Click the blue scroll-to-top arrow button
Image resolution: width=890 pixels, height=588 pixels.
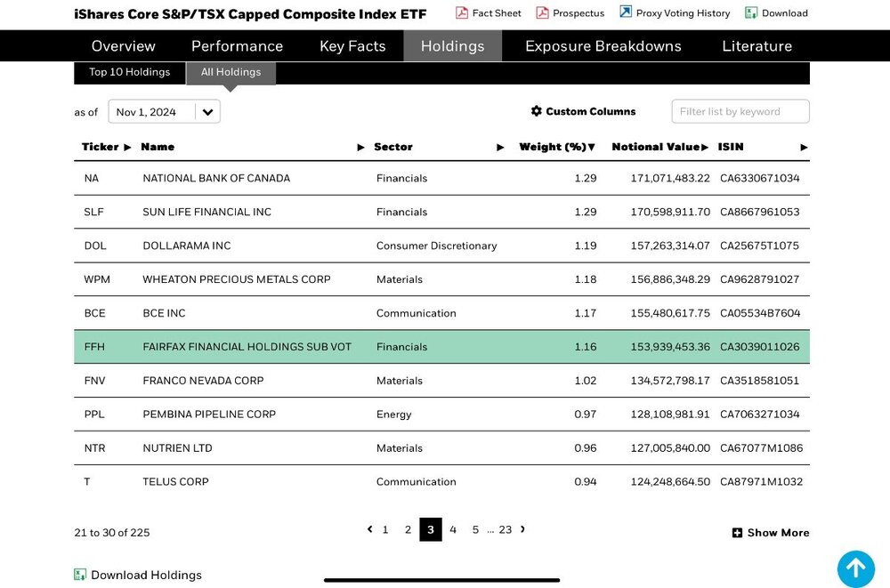(x=856, y=568)
